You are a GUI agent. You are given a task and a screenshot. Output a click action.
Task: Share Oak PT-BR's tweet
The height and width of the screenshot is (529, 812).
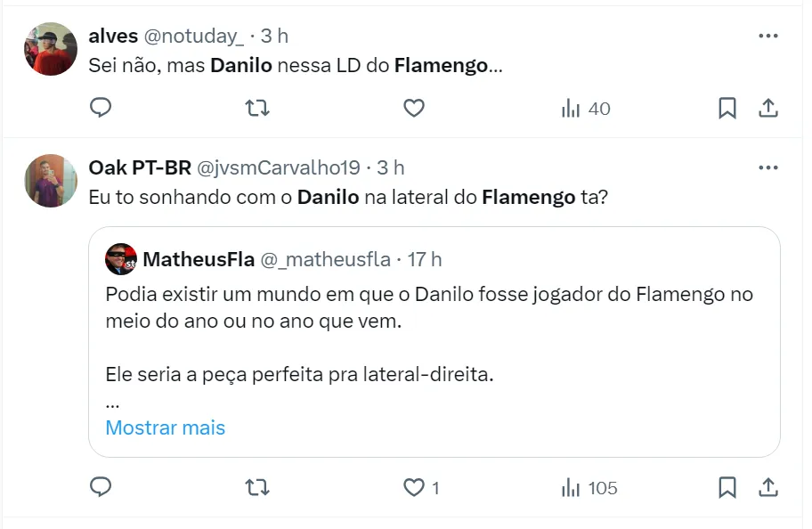point(768,488)
